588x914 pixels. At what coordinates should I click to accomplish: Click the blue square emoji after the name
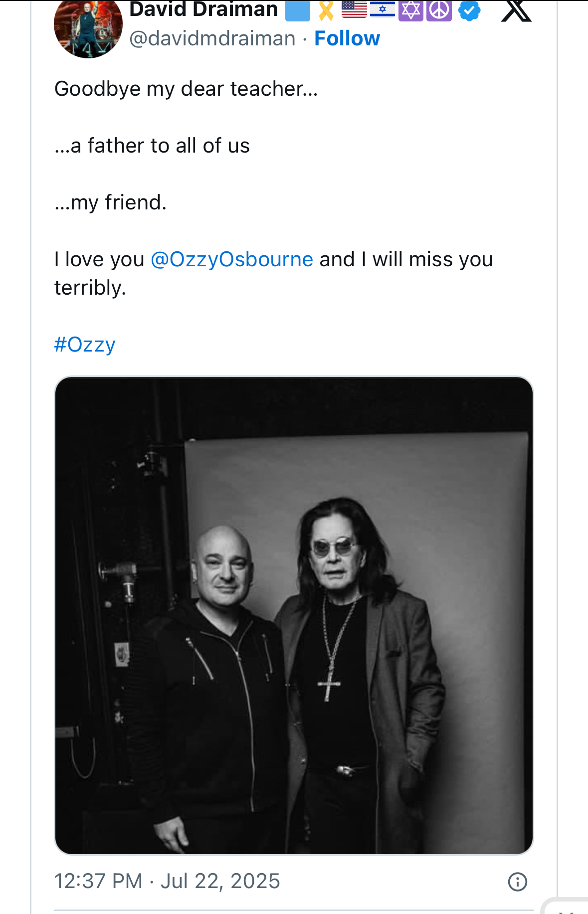coord(298,10)
